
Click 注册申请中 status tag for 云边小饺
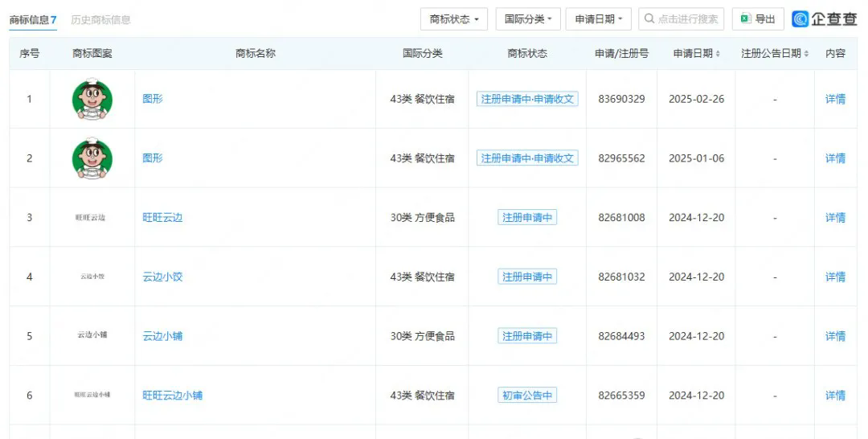pos(527,277)
